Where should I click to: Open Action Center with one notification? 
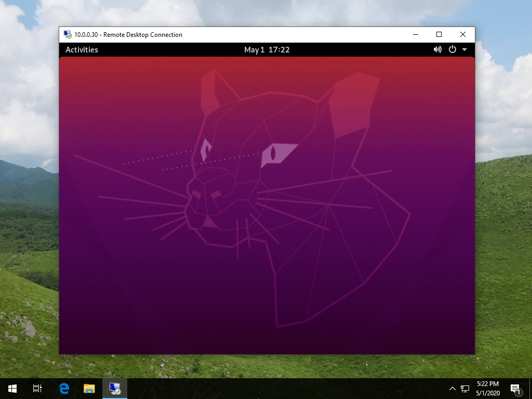click(515, 388)
